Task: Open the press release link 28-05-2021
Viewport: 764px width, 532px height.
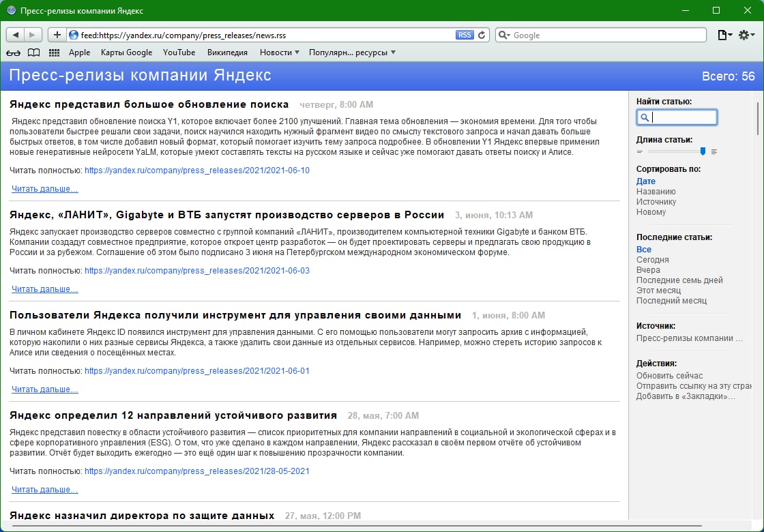Action: pyautogui.click(x=197, y=471)
